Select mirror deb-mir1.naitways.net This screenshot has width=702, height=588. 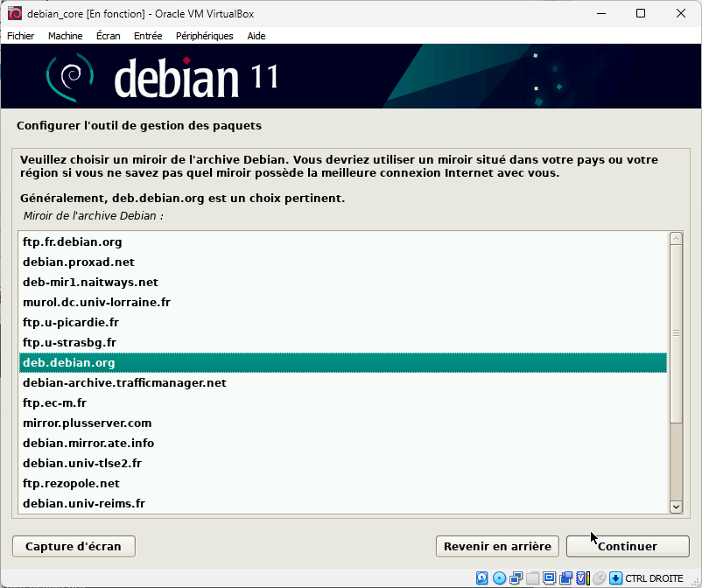point(343,282)
